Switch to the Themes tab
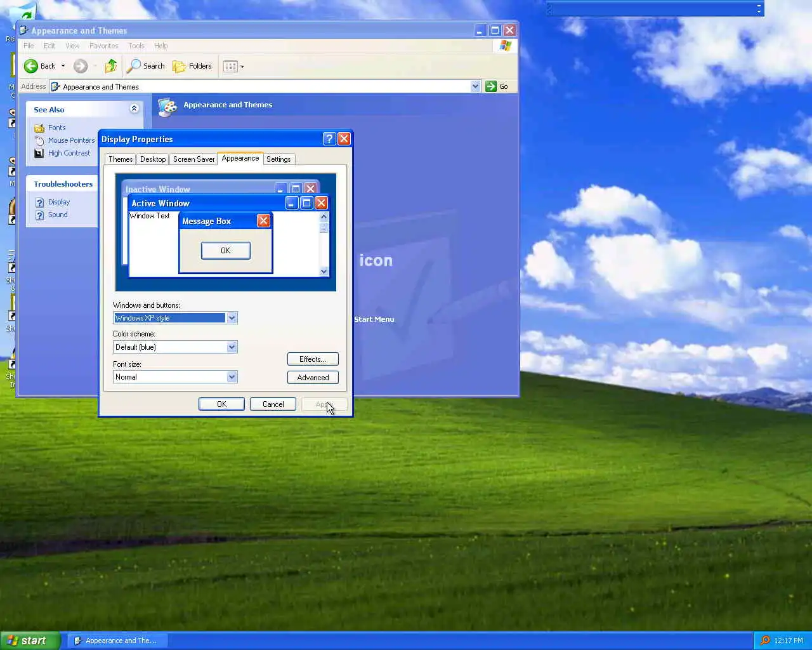 (x=121, y=159)
